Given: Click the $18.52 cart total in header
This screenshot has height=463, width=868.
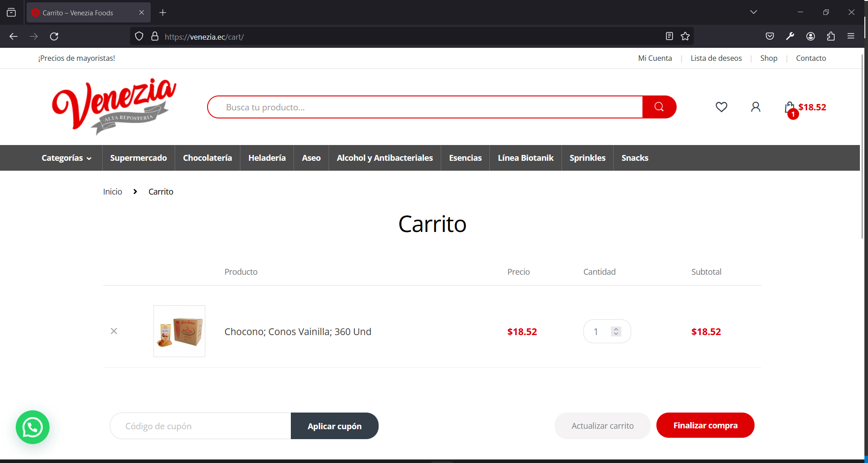Looking at the screenshot, I should [812, 107].
